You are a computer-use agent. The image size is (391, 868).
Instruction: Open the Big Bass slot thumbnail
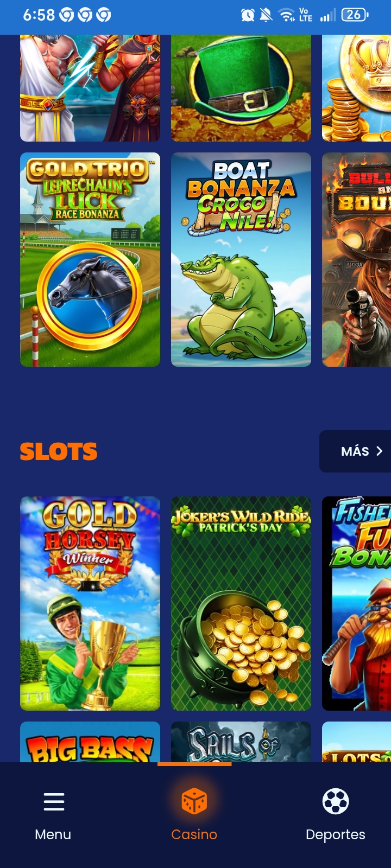point(90,742)
